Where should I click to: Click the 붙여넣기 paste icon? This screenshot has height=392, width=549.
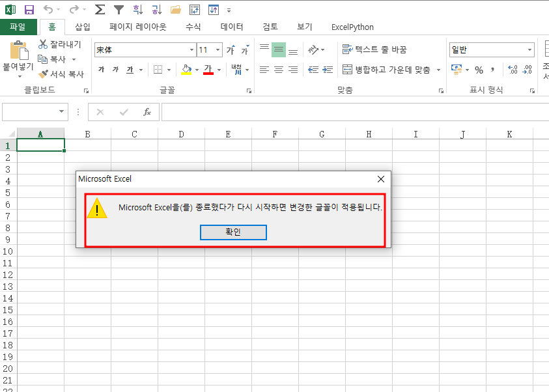(x=19, y=50)
